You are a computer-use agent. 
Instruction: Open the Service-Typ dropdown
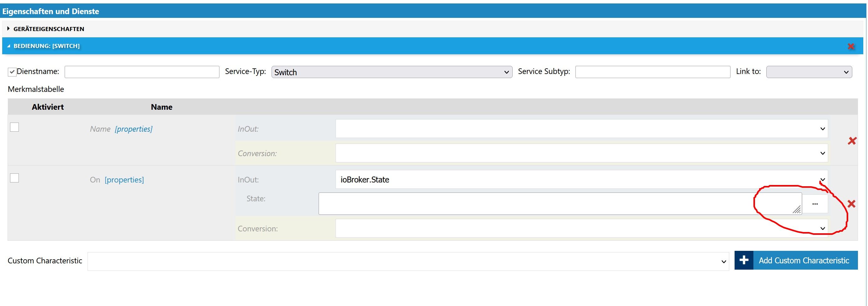coord(391,72)
